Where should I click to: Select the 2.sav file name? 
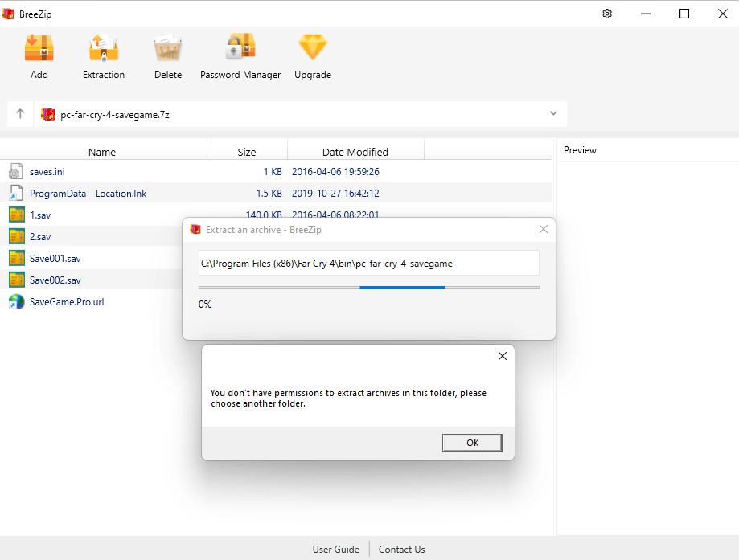(x=40, y=236)
